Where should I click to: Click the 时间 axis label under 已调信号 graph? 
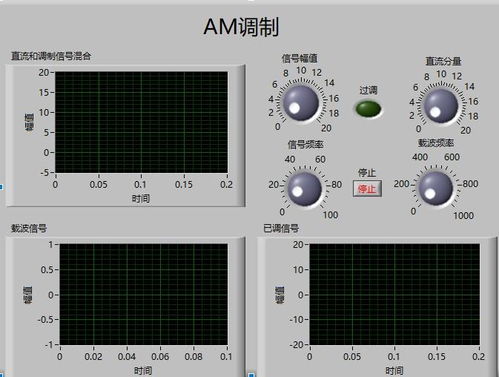[x=394, y=370]
